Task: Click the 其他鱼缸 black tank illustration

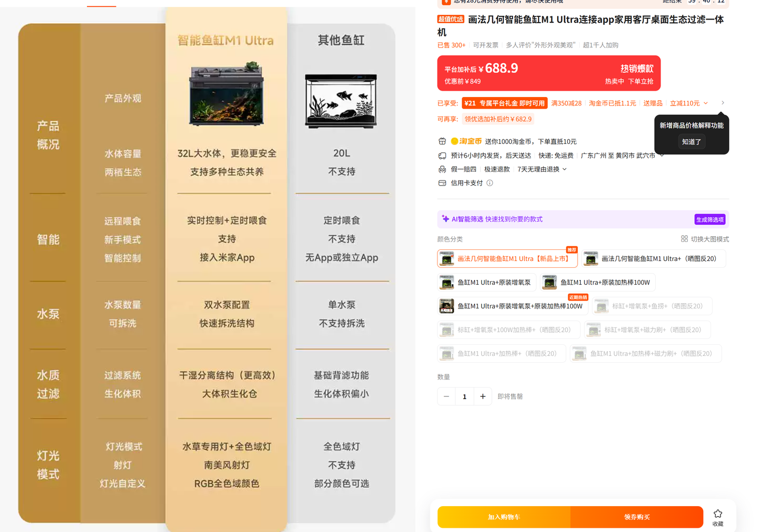Action: coord(341,101)
